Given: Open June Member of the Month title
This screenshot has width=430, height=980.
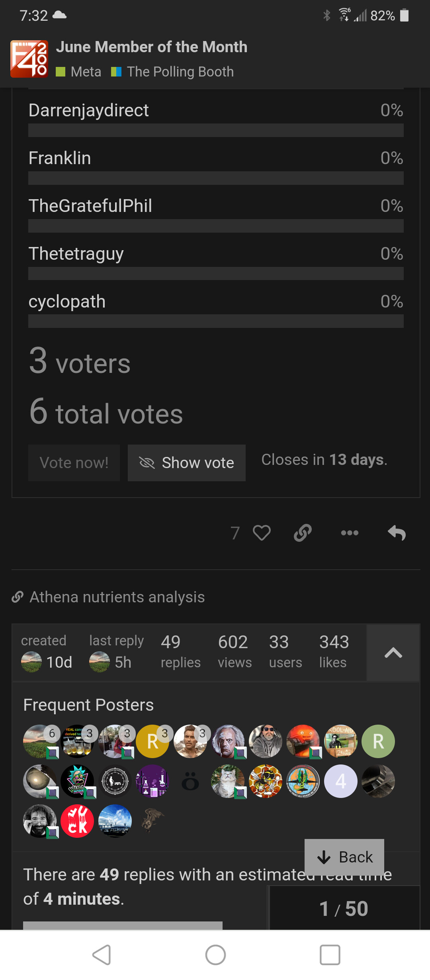Looking at the screenshot, I should pos(151,47).
